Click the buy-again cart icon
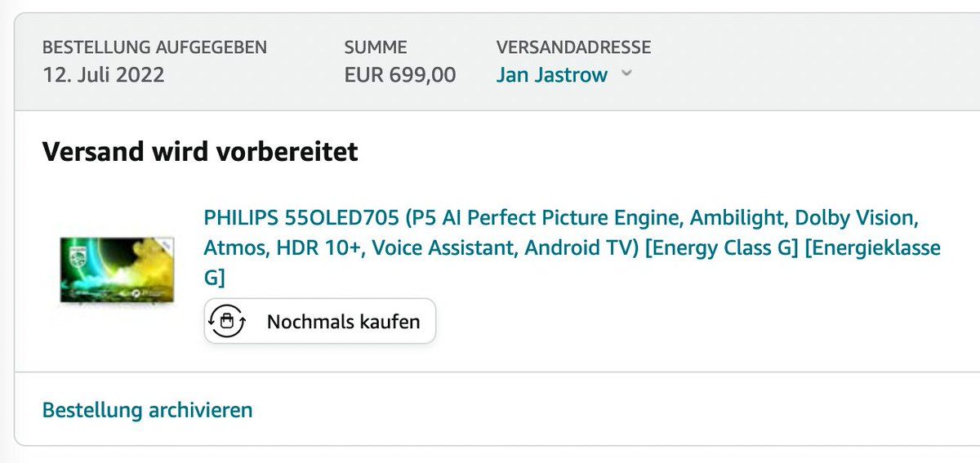Image resolution: width=980 pixels, height=463 pixels. click(x=228, y=321)
